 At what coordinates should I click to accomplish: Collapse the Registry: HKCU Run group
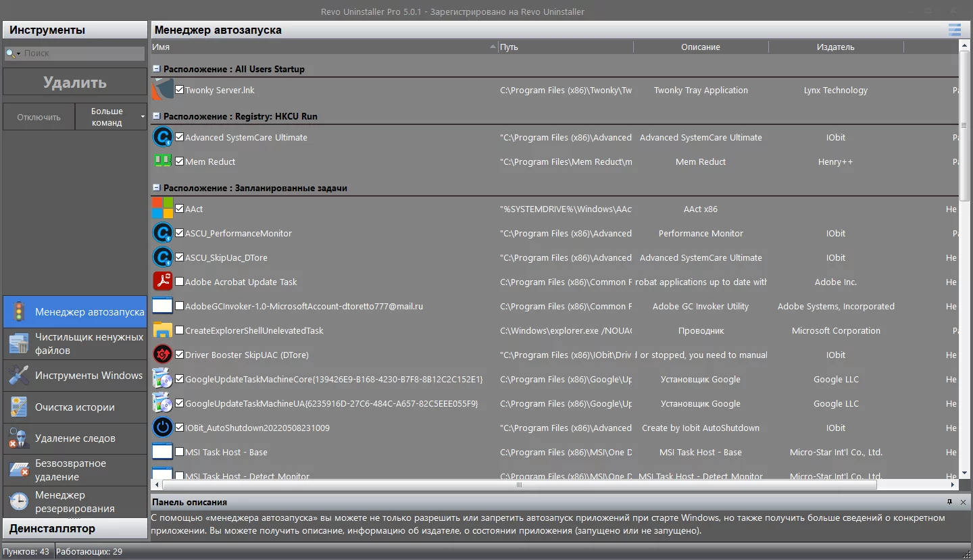(156, 116)
